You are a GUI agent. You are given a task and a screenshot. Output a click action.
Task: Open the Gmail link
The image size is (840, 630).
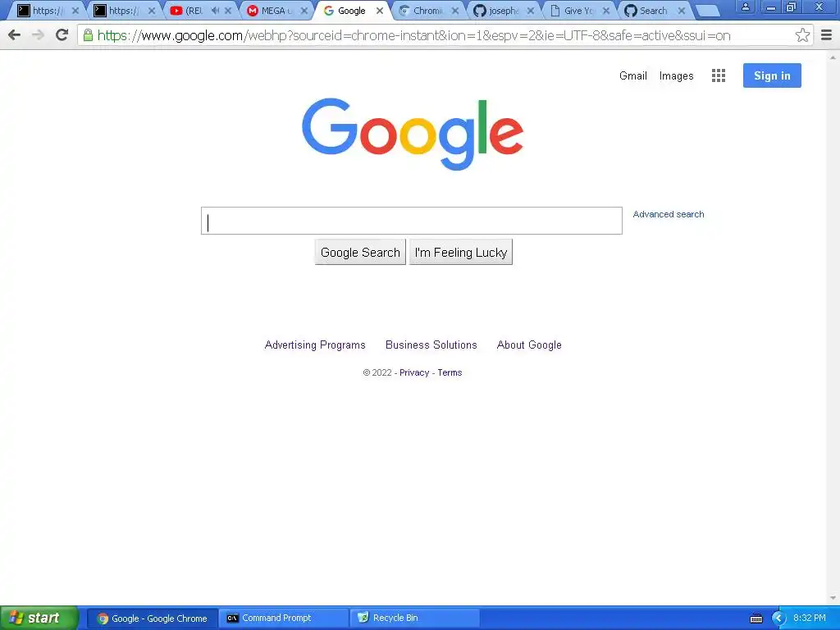point(633,75)
